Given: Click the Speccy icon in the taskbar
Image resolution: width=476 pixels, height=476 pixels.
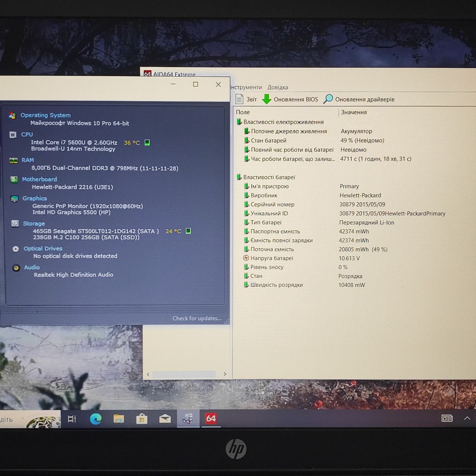Looking at the screenshot, I should pyautogui.click(x=188, y=419).
